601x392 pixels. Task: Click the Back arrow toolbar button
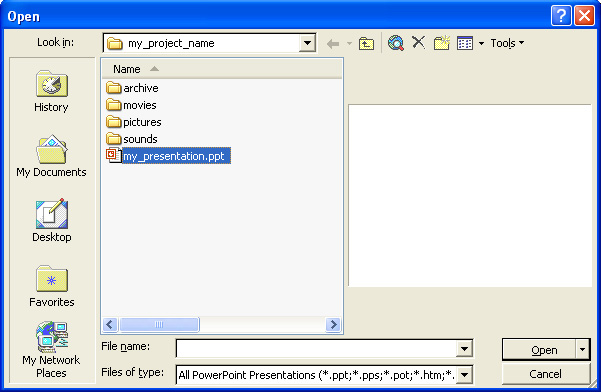click(333, 44)
